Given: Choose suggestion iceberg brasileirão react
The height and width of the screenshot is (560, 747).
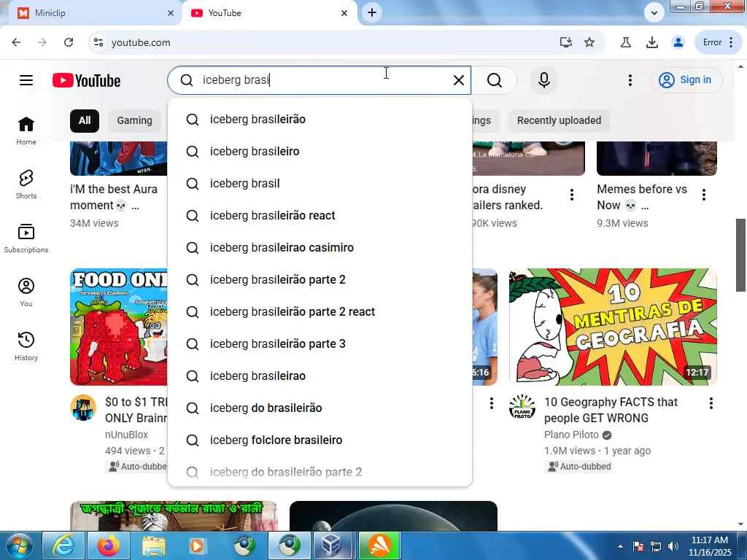Looking at the screenshot, I should (320, 216).
